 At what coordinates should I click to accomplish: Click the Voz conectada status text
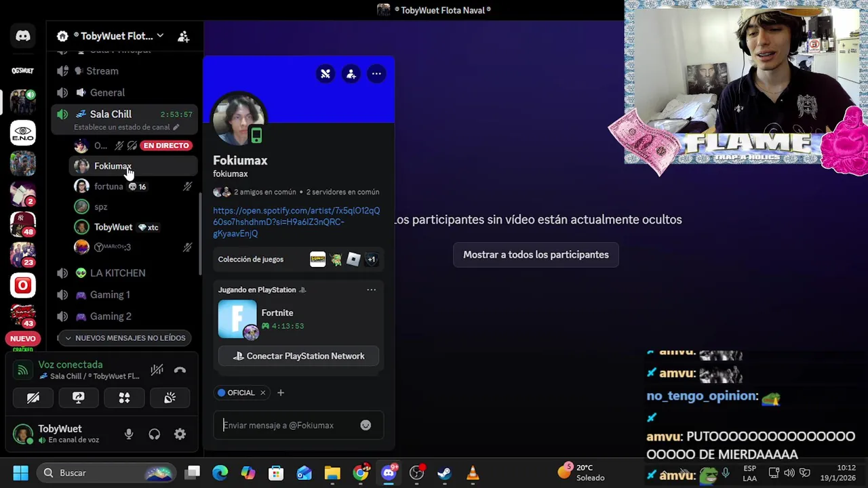point(71,365)
